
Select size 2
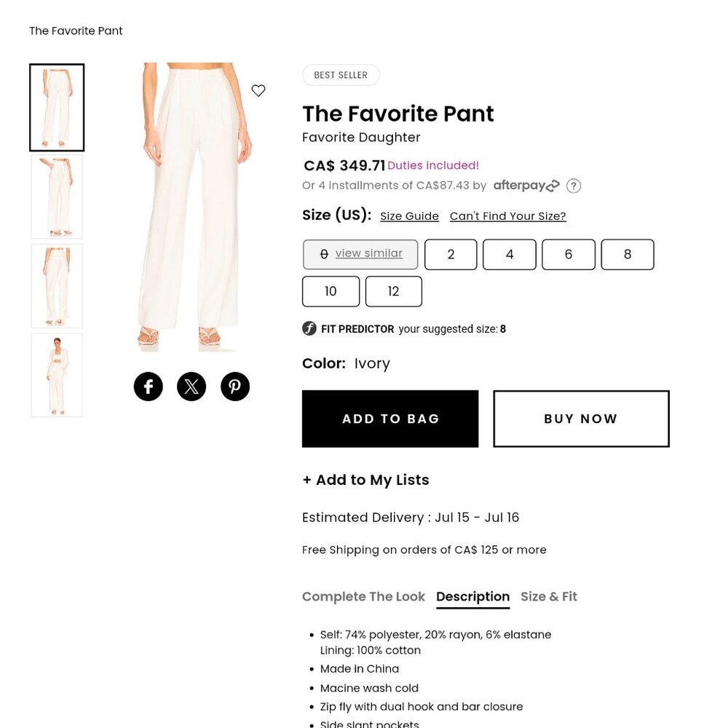click(451, 254)
